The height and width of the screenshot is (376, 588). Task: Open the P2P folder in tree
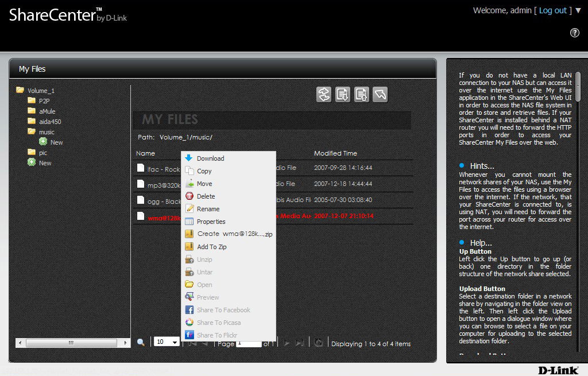(44, 101)
